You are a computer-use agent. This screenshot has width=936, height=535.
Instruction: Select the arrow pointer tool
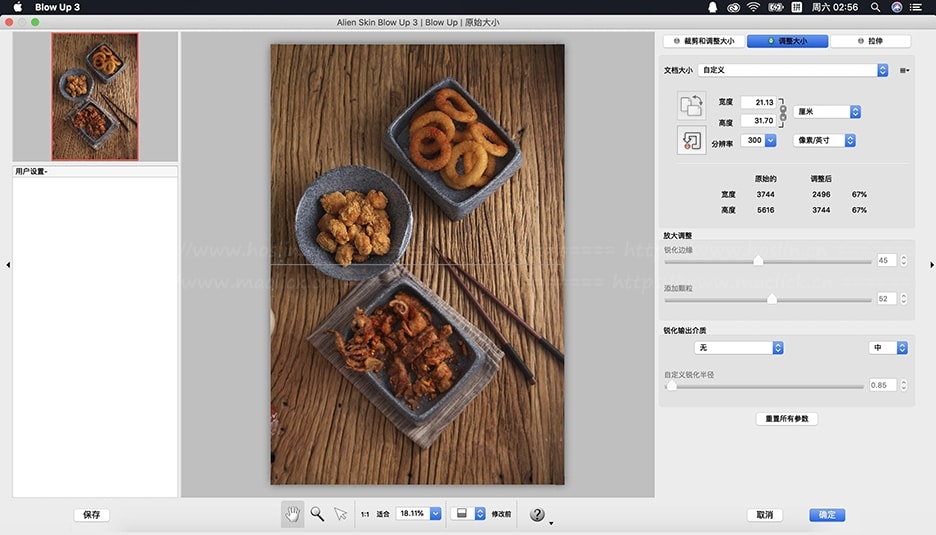[x=341, y=514]
